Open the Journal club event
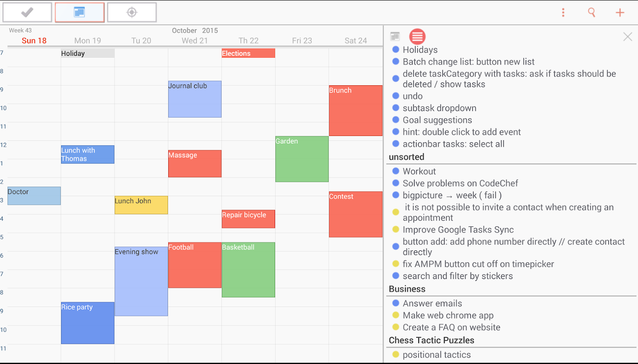This screenshot has width=638, height=364. coord(195,99)
